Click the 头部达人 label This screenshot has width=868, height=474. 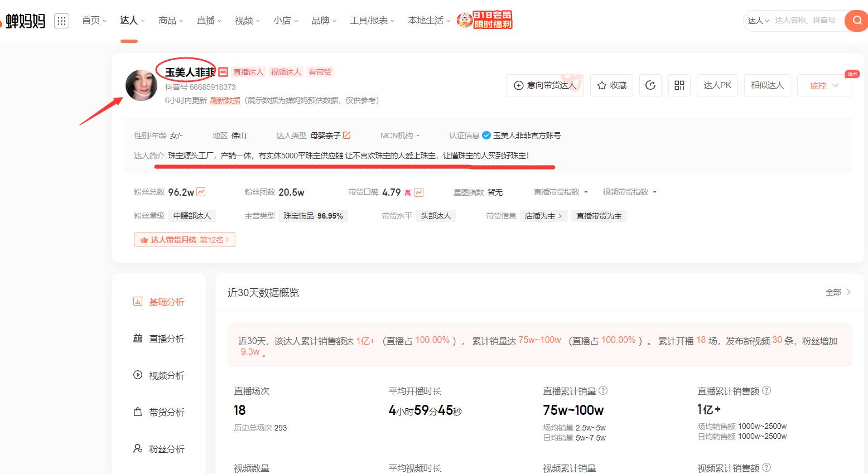click(x=436, y=216)
